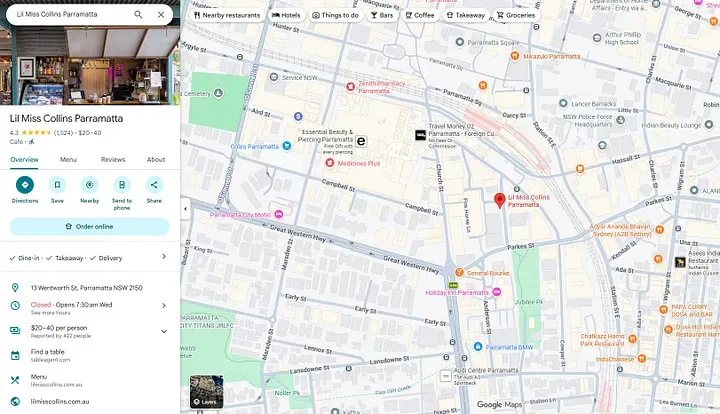Screen dimensions: 720x414
Task: Open the Menu lilmisscollins.com.au link
Action: point(56,380)
